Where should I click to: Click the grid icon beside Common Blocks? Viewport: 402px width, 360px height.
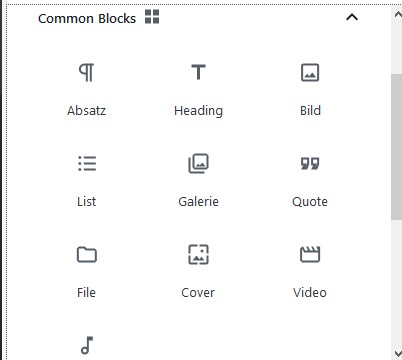click(x=152, y=17)
